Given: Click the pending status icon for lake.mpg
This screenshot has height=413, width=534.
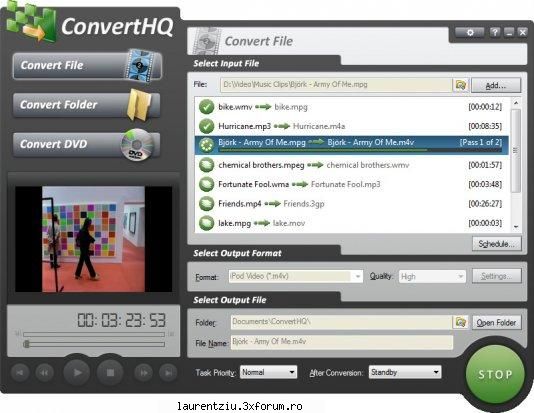Looking at the screenshot, I should (x=206, y=223).
